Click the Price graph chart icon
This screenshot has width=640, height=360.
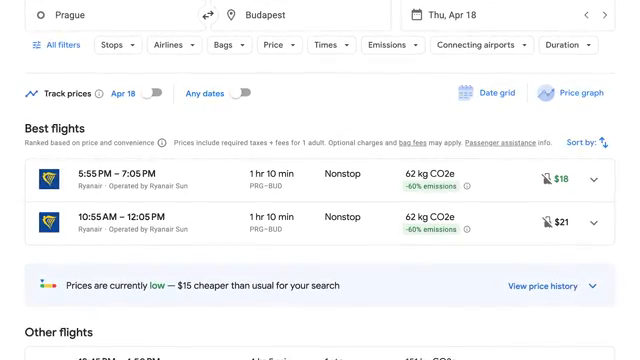(546, 93)
